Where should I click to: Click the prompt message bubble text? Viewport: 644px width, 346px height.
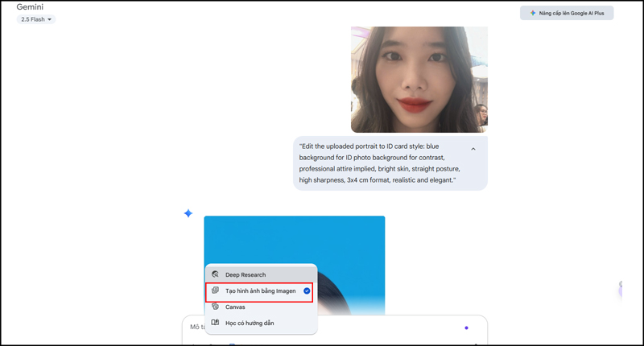click(379, 163)
